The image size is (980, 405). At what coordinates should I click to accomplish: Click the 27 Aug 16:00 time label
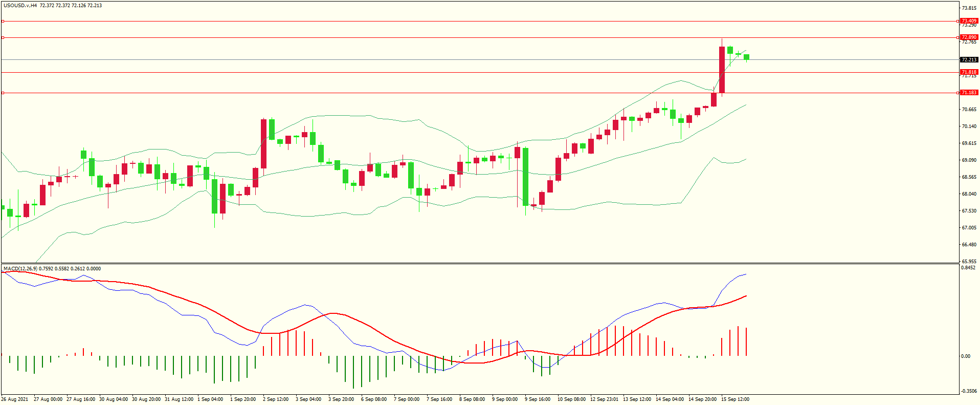coord(81,399)
